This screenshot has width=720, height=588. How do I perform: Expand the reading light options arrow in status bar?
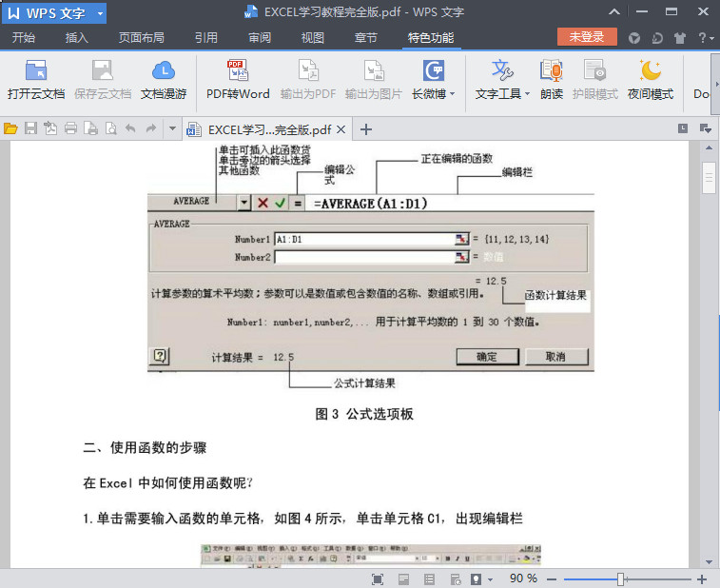491,579
